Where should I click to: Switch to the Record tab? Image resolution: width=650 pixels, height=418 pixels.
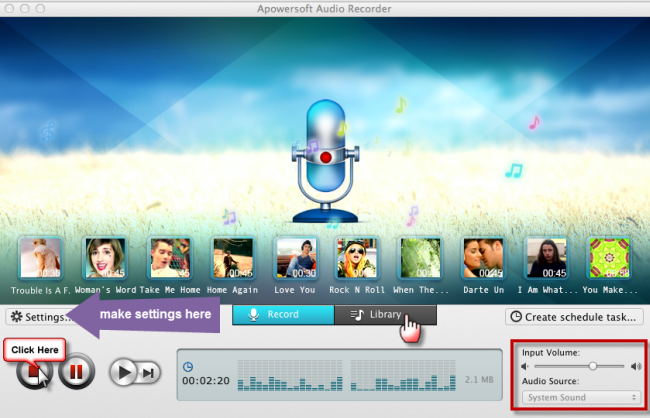(283, 315)
